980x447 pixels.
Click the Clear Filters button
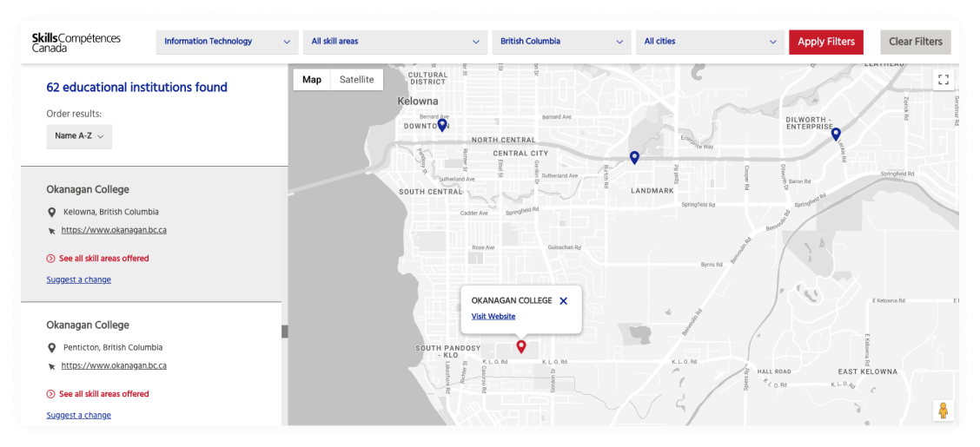pos(915,42)
